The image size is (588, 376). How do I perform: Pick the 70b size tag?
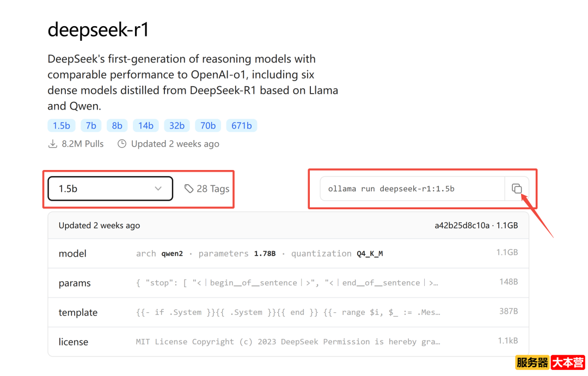208,125
